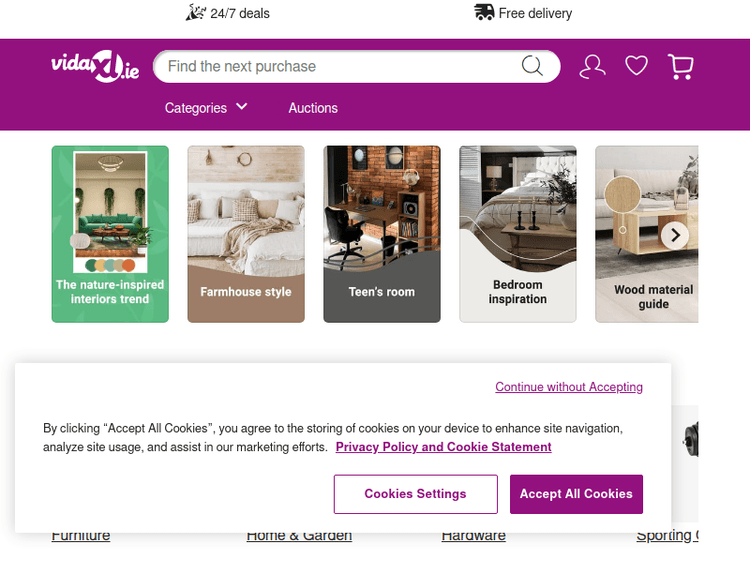Open the user account icon

(x=592, y=67)
